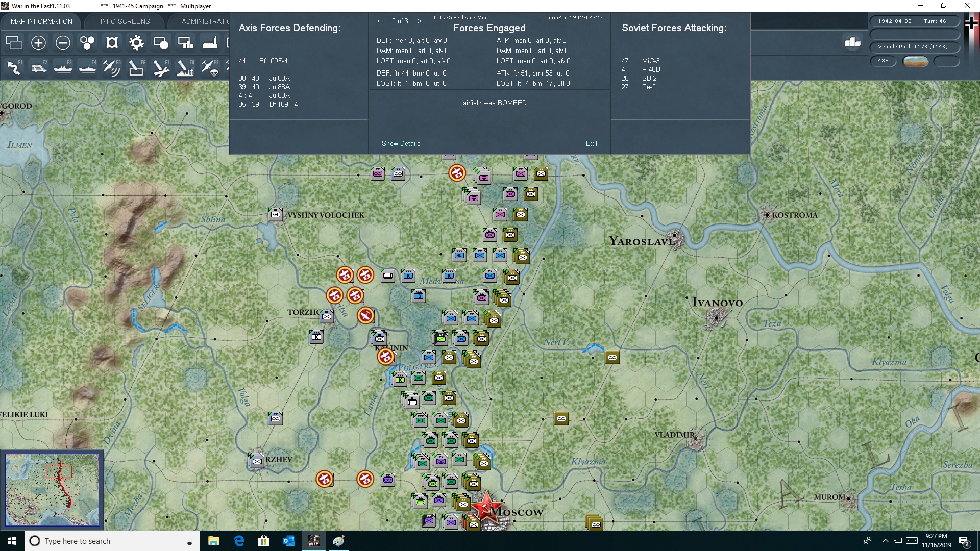This screenshot has width=980, height=551.
Task: Open the MAP INFORMATION tab
Action: tap(41, 21)
